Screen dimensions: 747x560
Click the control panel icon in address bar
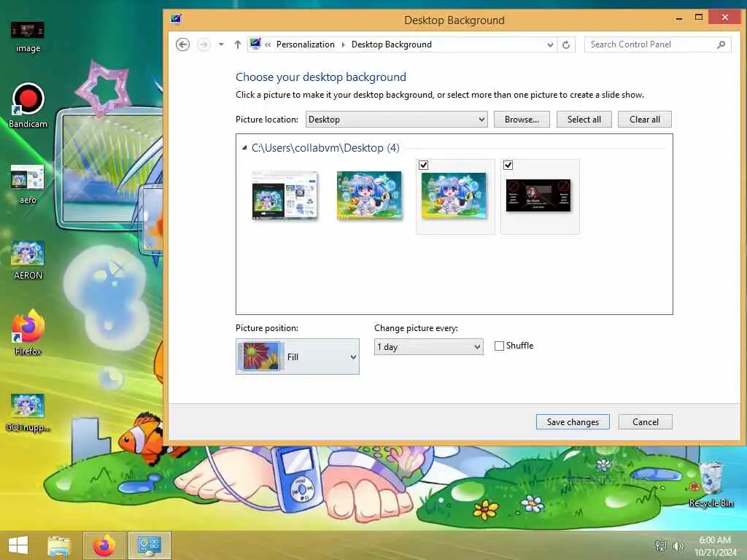point(255,44)
